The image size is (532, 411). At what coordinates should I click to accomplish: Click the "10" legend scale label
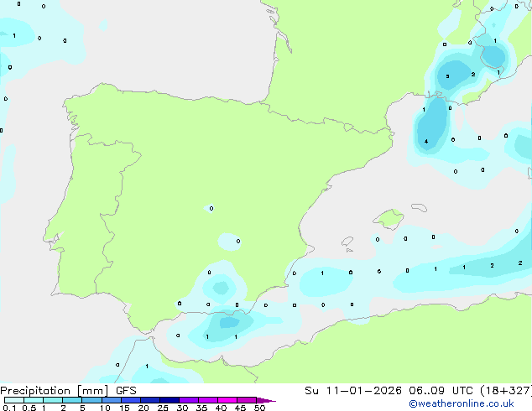(x=105, y=408)
